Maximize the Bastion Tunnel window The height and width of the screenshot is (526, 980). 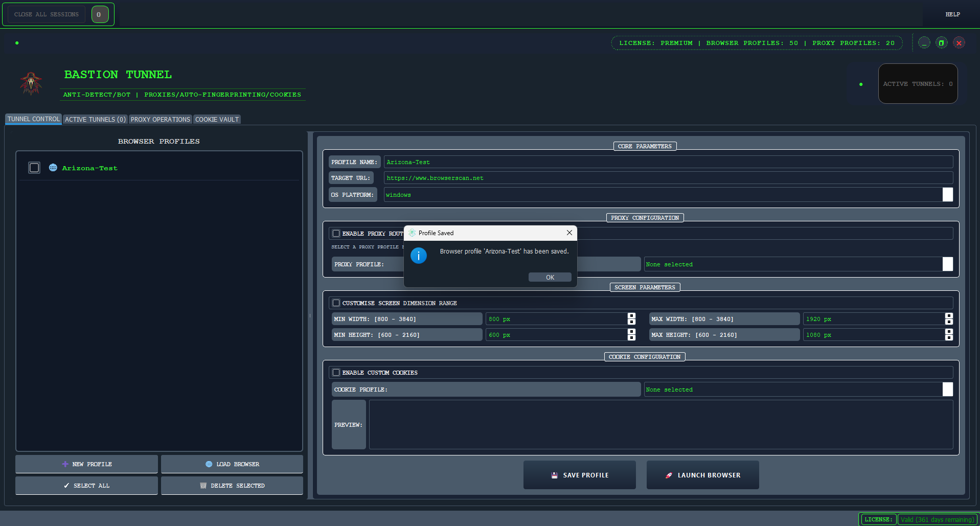click(941, 43)
